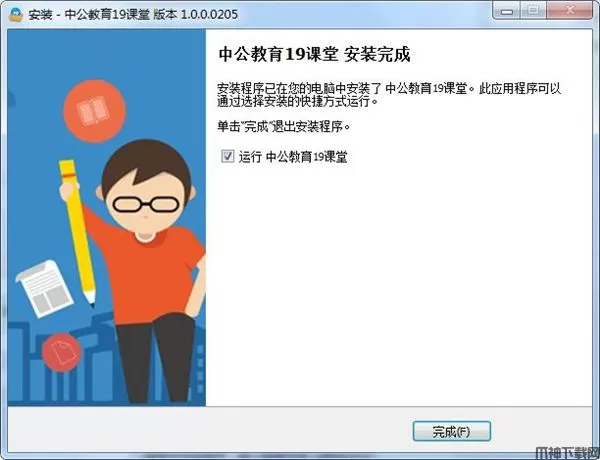
Task: Click the disabled maximize button
Action: 534,10
